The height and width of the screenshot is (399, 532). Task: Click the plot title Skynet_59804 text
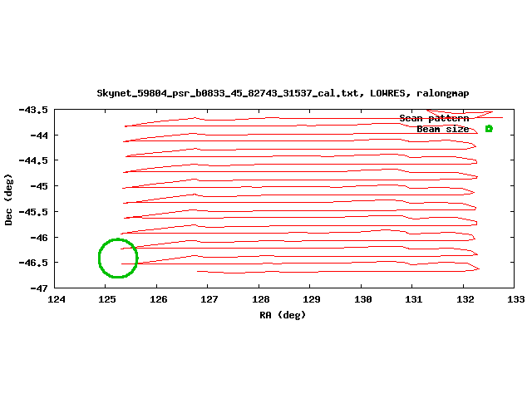click(283, 93)
